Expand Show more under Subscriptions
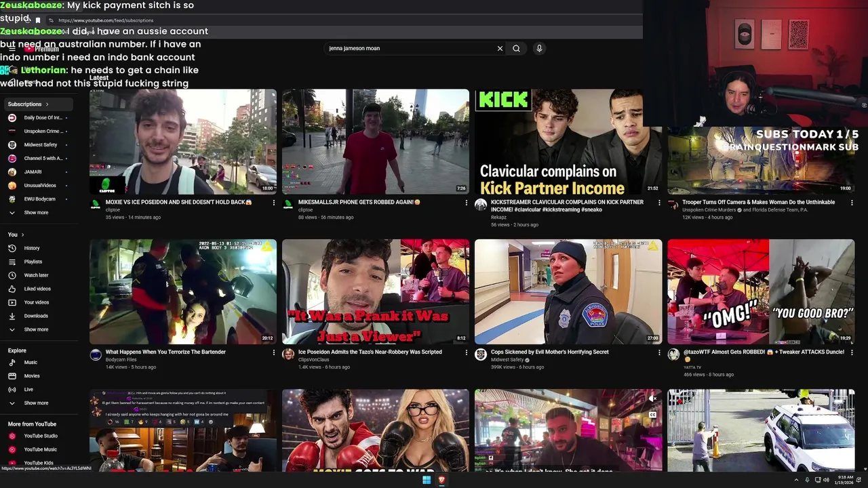Viewport: 868px width, 488px height. (x=36, y=213)
